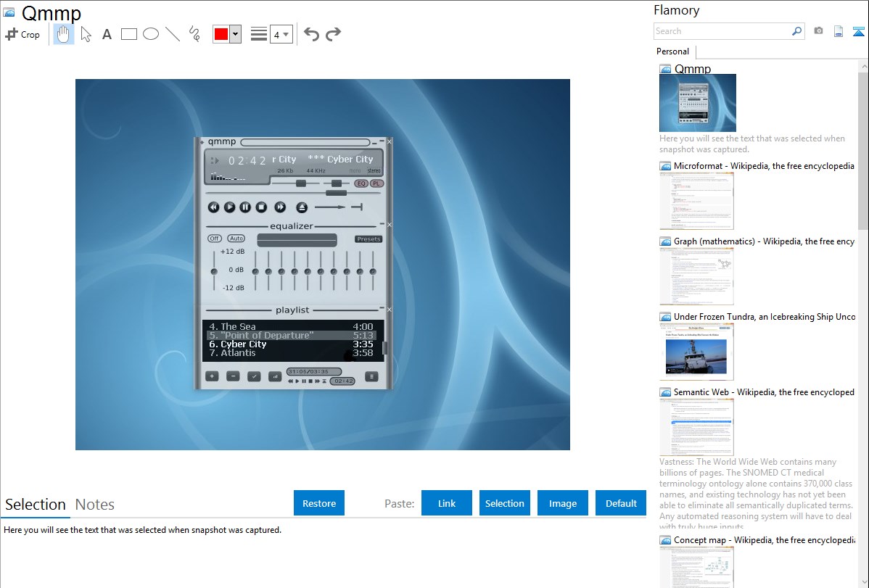Select the straight line drawing tool
Viewport: 869px width, 588px height.
173,34
